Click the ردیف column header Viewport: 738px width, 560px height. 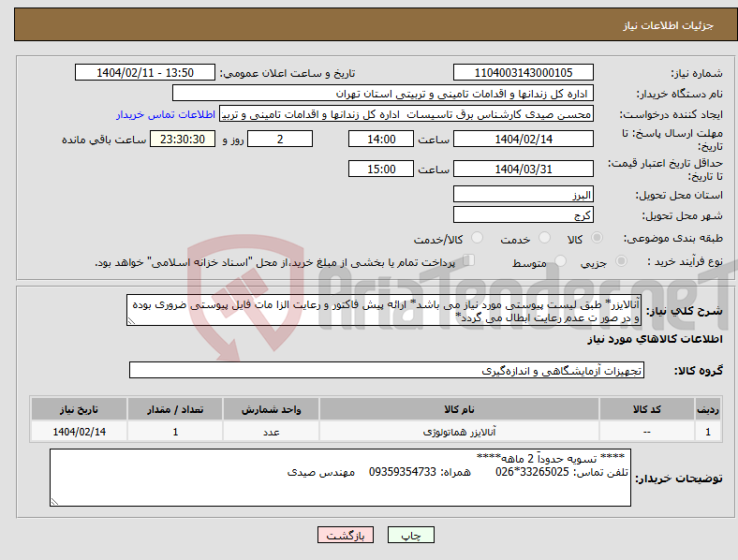708,409
